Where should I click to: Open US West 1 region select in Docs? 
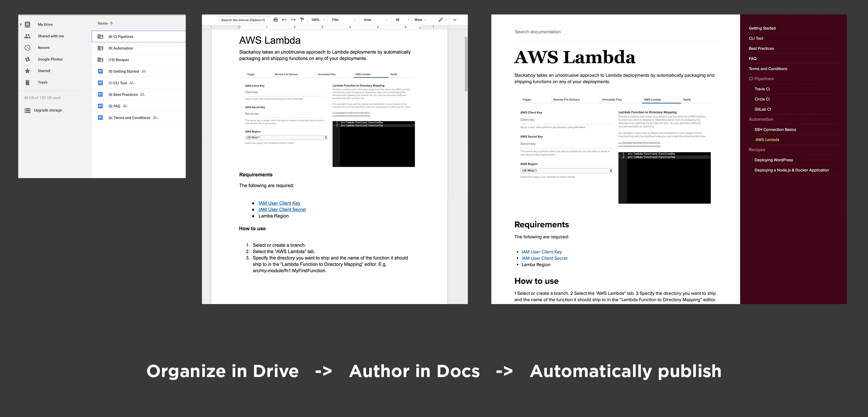point(286,137)
